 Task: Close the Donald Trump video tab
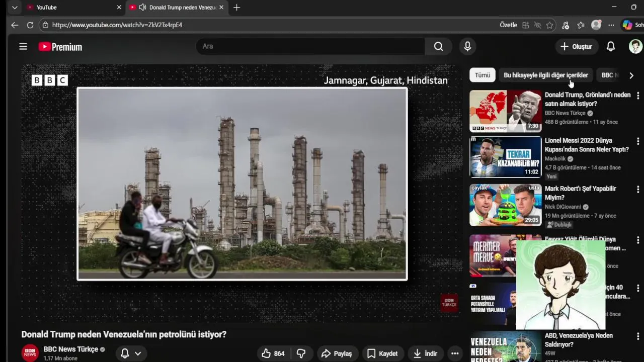221,8
